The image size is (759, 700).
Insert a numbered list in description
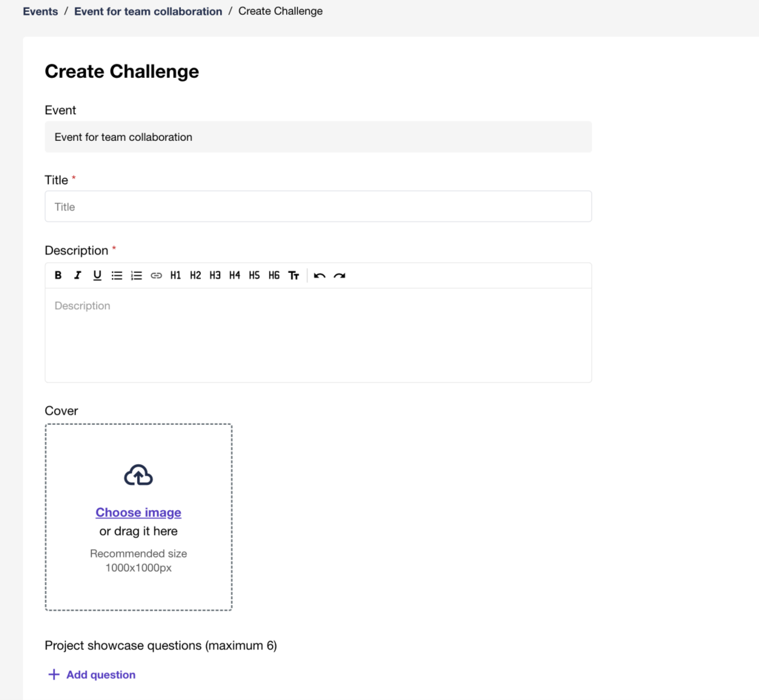click(x=136, y=276)
